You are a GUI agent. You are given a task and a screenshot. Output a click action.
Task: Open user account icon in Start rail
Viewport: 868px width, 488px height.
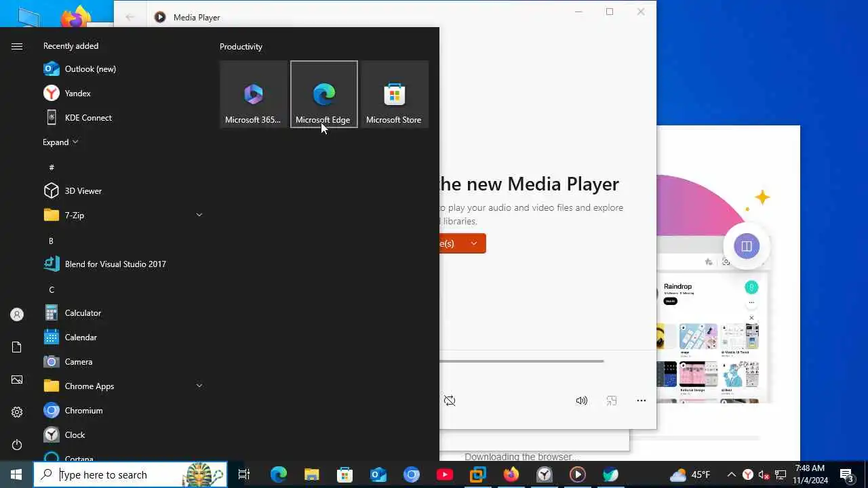[17, 314]
